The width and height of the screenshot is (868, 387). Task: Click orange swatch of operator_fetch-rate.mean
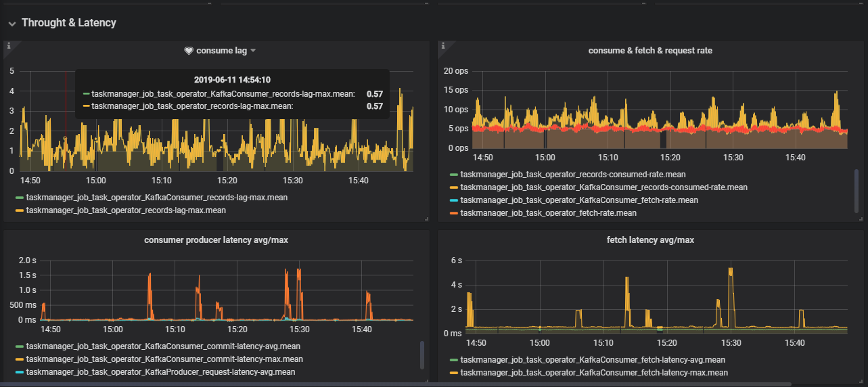pyautogui.click(x=454, y=213)
